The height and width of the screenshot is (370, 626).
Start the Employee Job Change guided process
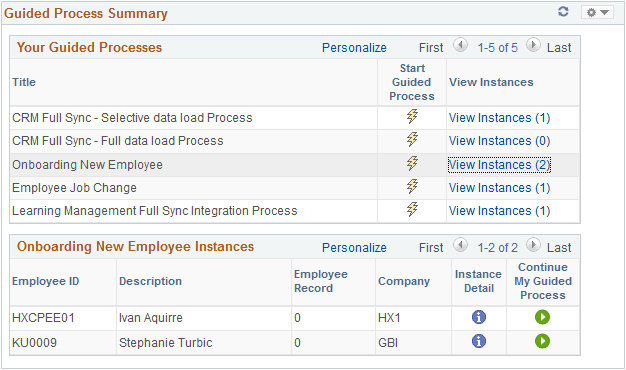tap(412, 186)
